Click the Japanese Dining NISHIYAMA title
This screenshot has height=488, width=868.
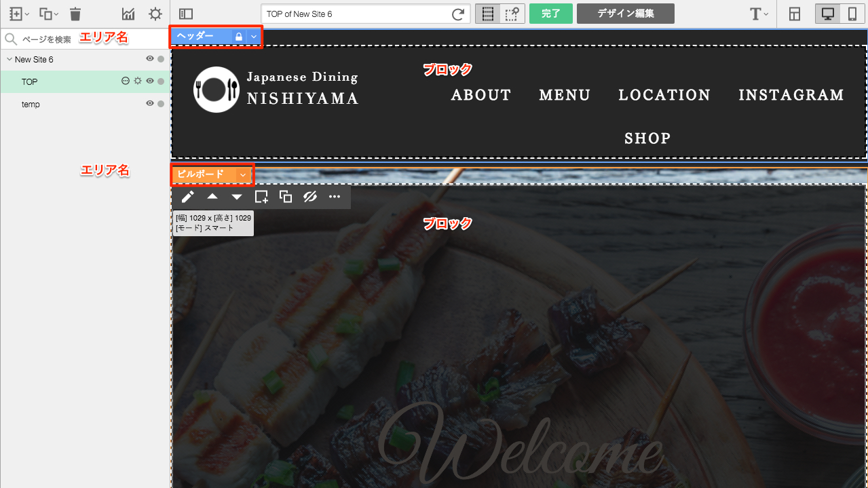(x=303, y=88)
